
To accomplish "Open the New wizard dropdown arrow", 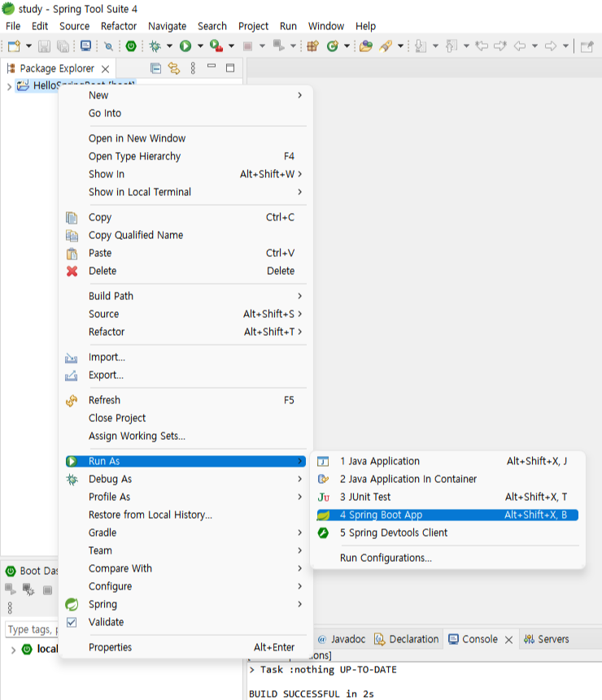I will 28,46.
